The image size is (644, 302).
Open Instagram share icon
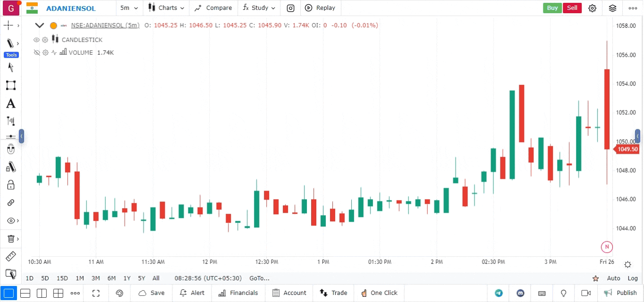tap(291, 8)
